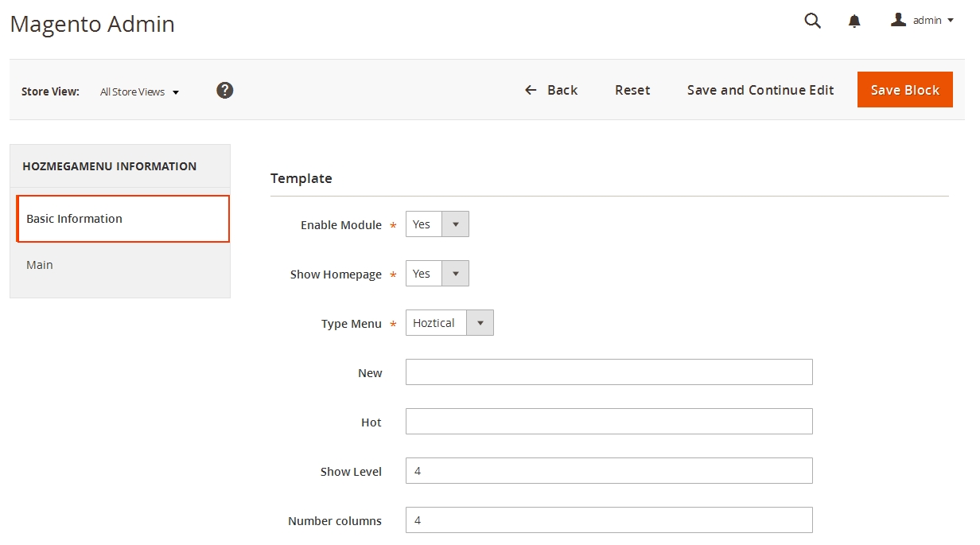Open the search magnifier icon
Viewport: 980px width, 545px height.
click(x=812, y=21)
